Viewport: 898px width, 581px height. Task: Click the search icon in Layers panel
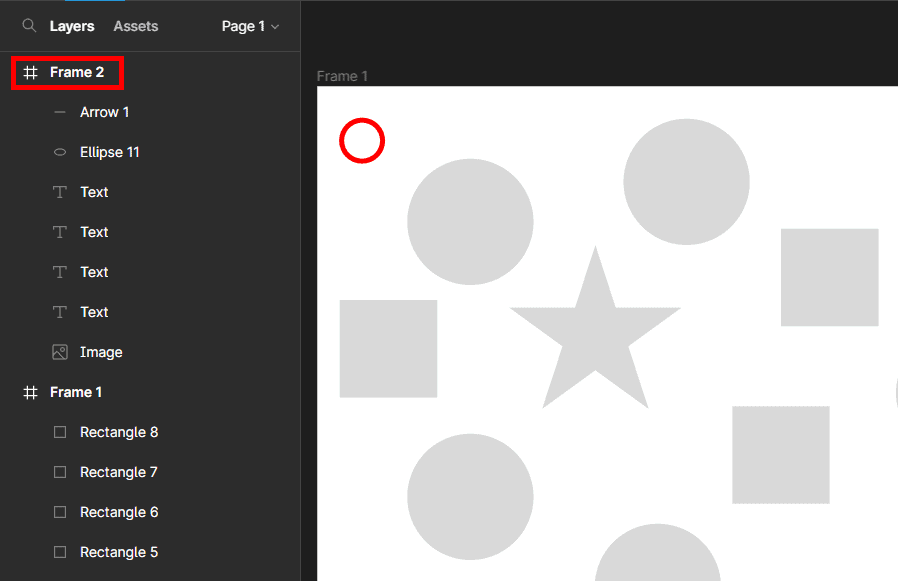tap(30, 26)
